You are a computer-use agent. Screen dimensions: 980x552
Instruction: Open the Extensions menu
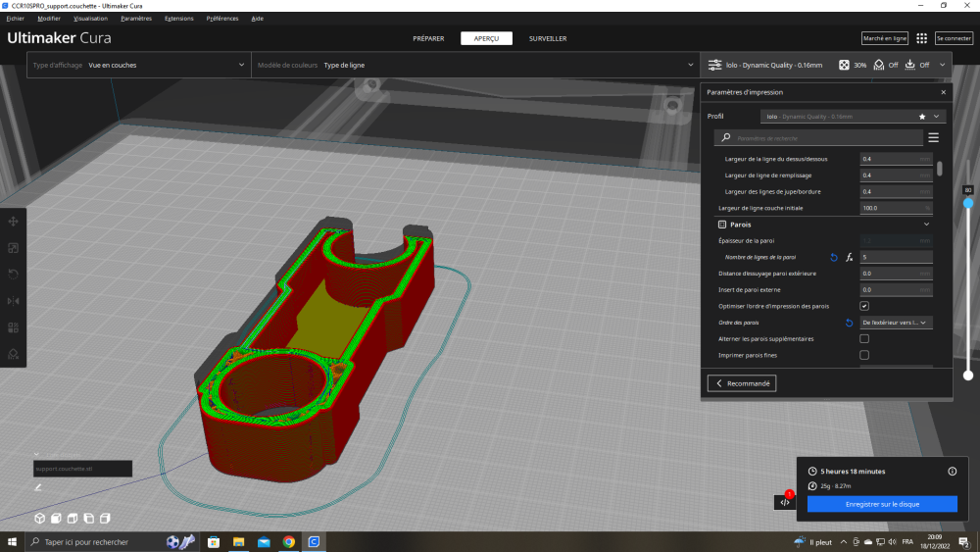coord(179,19)
